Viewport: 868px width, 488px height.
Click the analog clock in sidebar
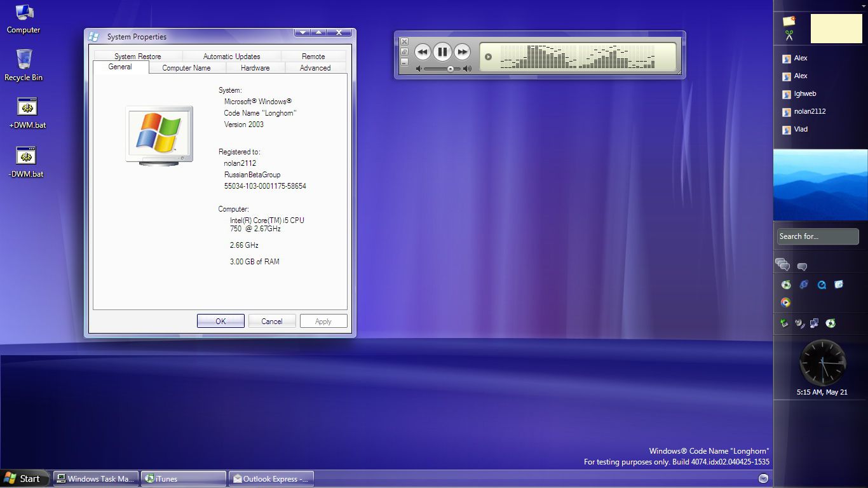coord(822,363)
